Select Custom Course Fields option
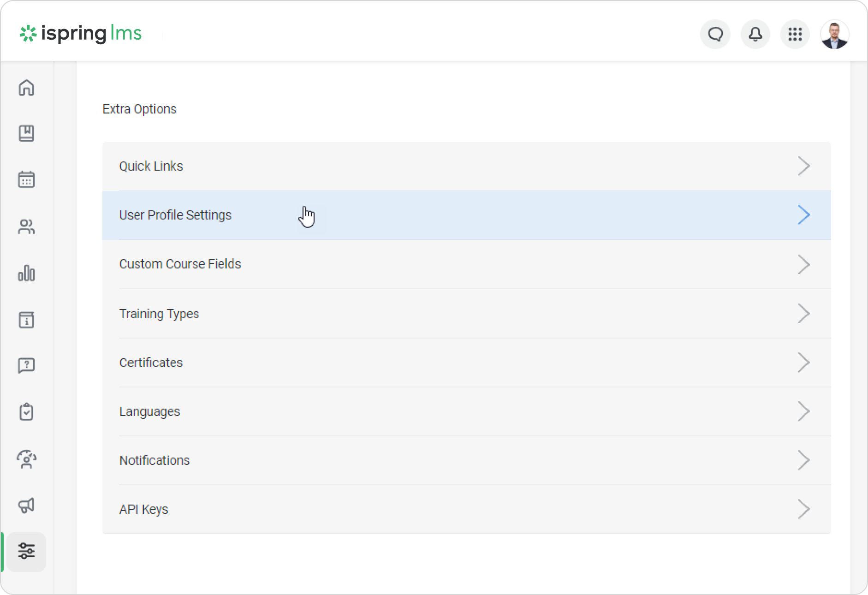This screenshot has height=595, width=868. (180, 264)
